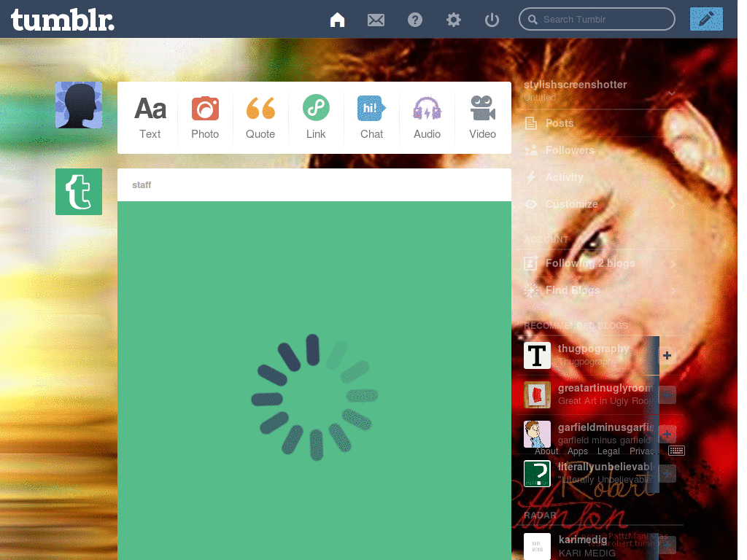Create a new Chat post
The height and width of the screenshot is (560, 747).
371,117
